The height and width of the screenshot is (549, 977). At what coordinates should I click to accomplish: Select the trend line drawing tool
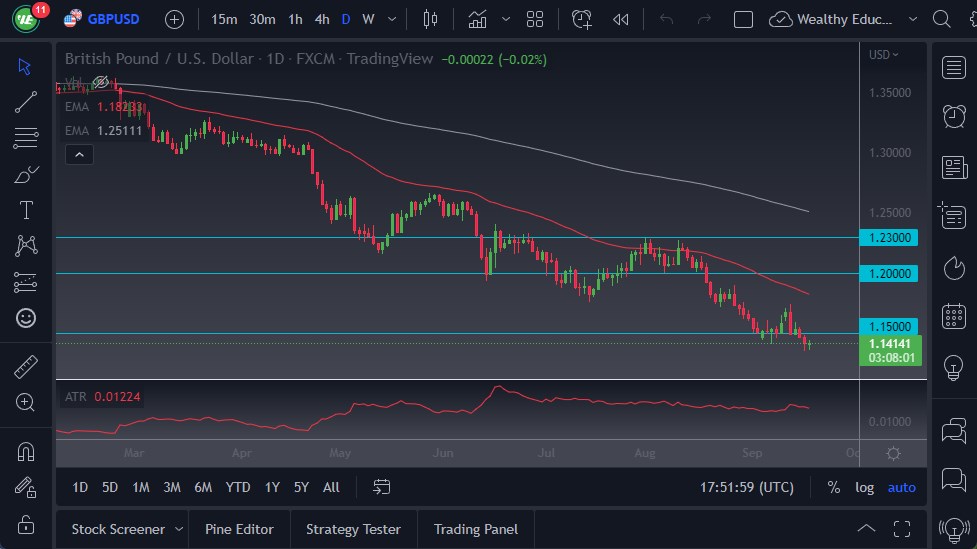pos(26,101)
